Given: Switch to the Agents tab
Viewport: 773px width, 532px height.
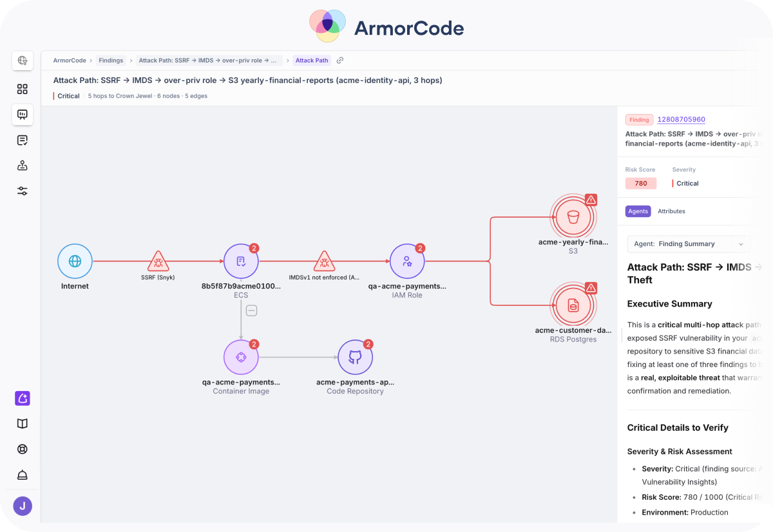Looking at the screenshot, I should point(638,211).
